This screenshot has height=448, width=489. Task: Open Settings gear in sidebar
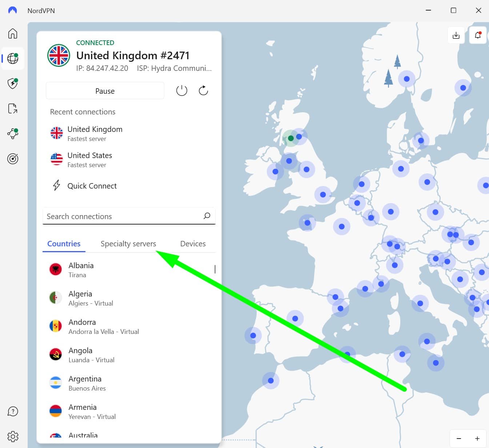tap(13, 436)
